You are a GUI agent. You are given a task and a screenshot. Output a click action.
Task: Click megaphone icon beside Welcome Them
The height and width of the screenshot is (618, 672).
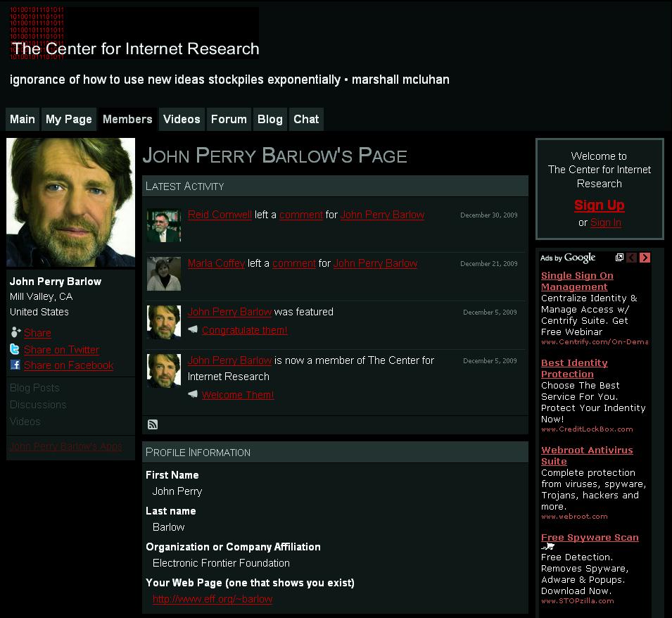193,394
